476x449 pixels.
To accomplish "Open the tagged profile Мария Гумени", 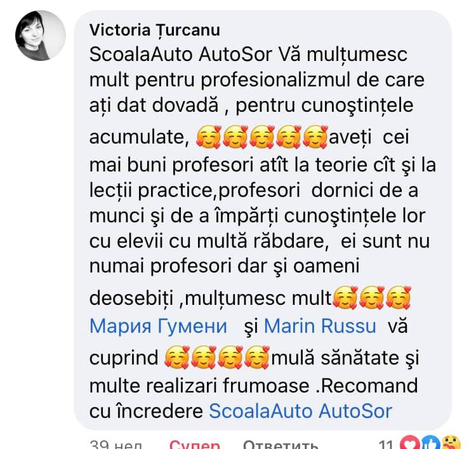I will click(158, 326).
